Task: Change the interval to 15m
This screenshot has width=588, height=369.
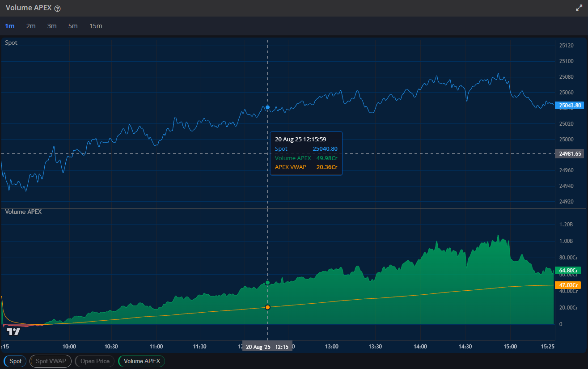Action: (96, 26)
